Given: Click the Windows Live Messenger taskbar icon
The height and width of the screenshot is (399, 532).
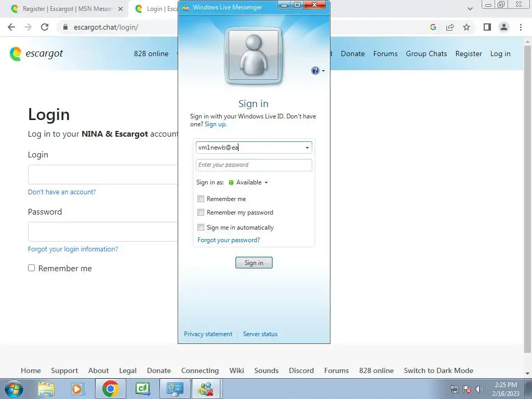Looking at the screenshot, I should [206, 389].
